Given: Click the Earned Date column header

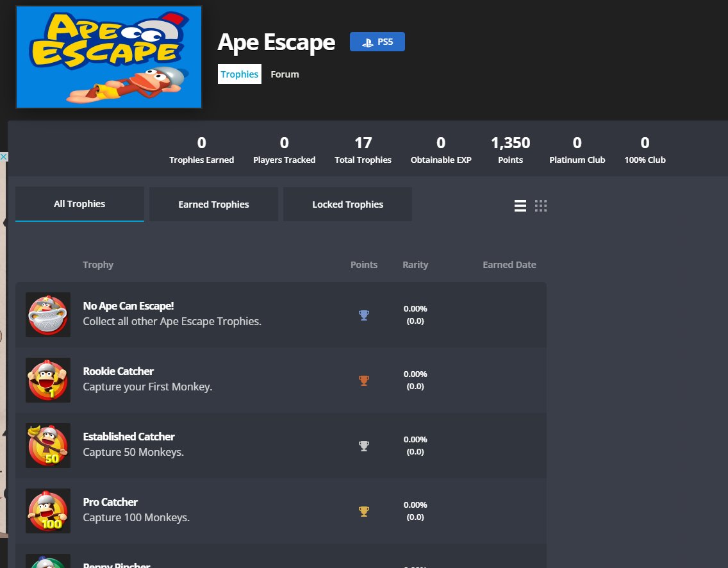Looking at the screenshot, I should [509, 265].
